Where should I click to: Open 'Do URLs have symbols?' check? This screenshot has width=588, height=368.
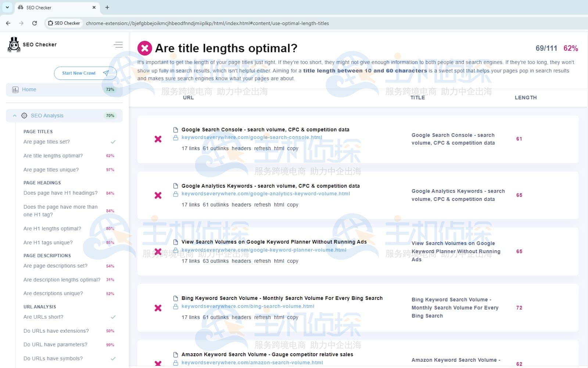[53, 358]
